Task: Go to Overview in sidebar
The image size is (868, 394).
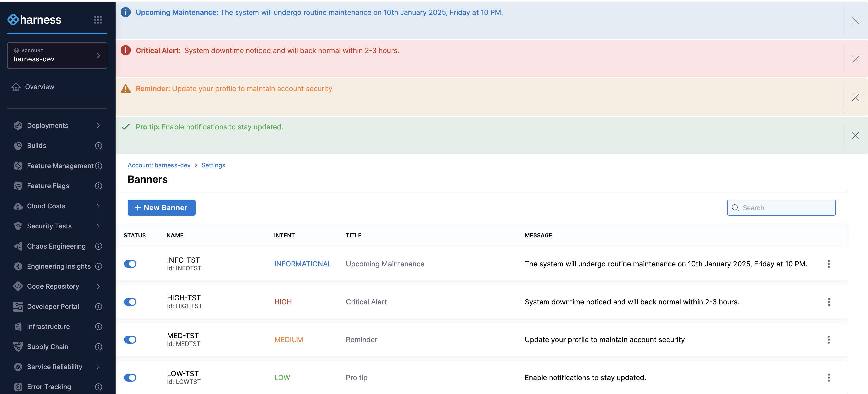Action: pos(39,87)
